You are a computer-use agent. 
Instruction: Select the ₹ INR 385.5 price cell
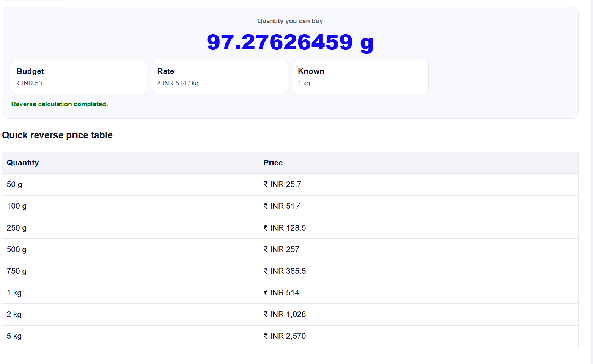418,271
